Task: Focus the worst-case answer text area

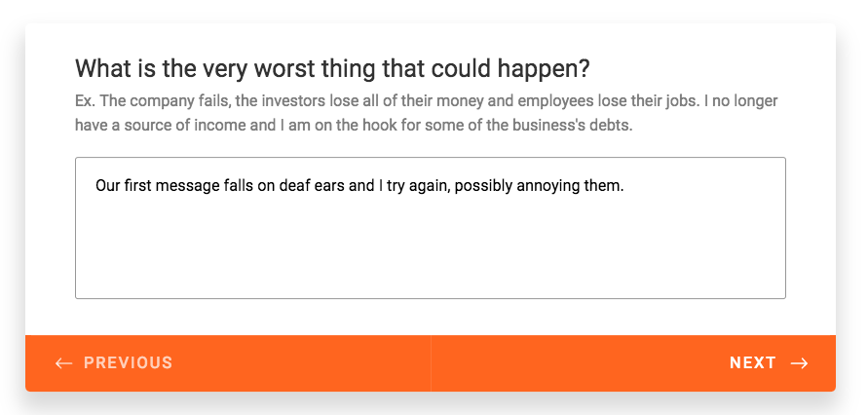Action: click(x=431, y=228)
